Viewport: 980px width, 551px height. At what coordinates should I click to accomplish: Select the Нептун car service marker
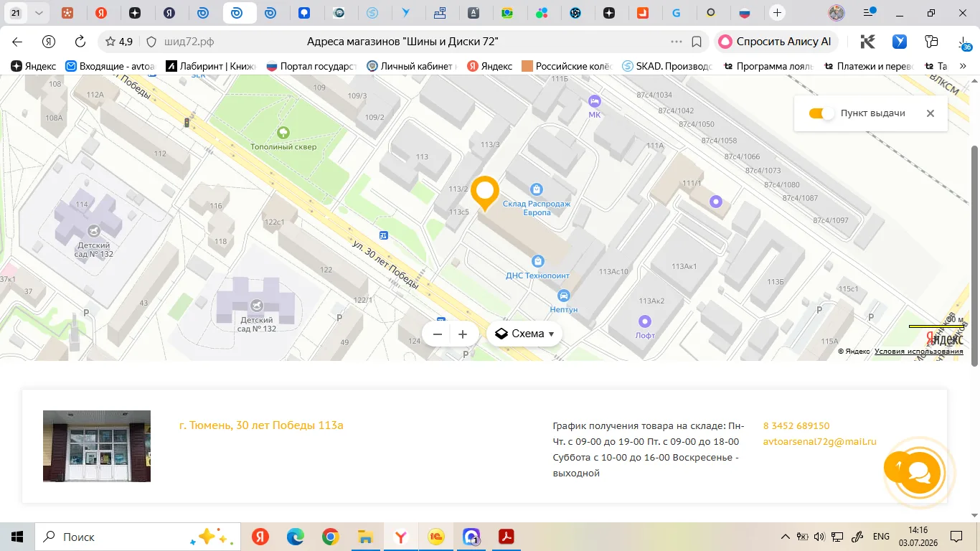[564, 295]
